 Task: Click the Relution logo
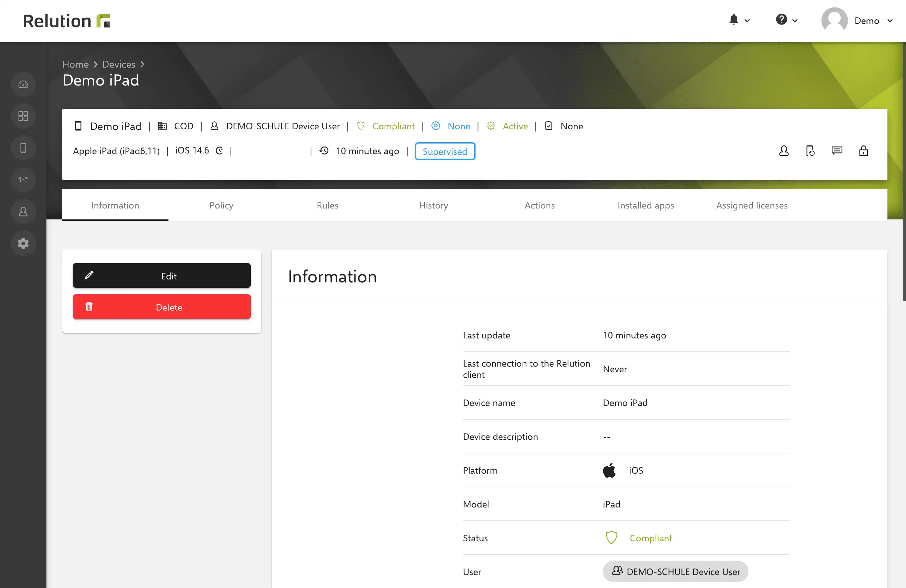[67, 21]
